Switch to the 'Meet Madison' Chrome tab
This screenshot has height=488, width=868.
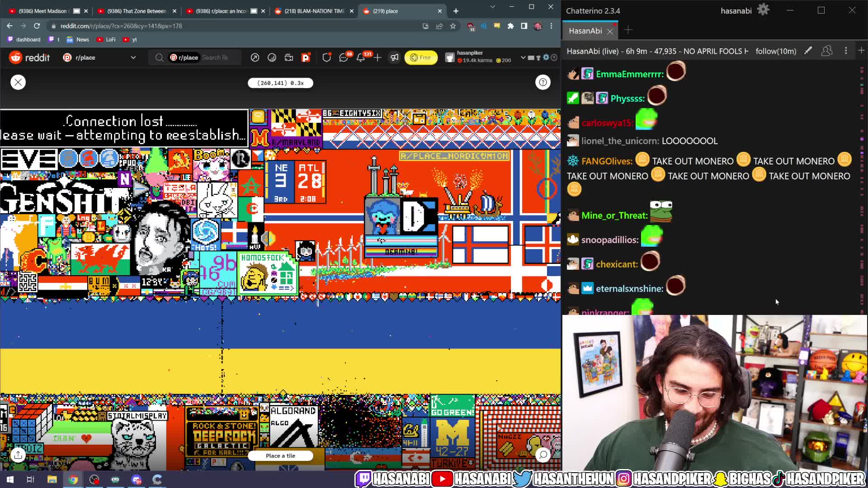[x=43, y=11]
